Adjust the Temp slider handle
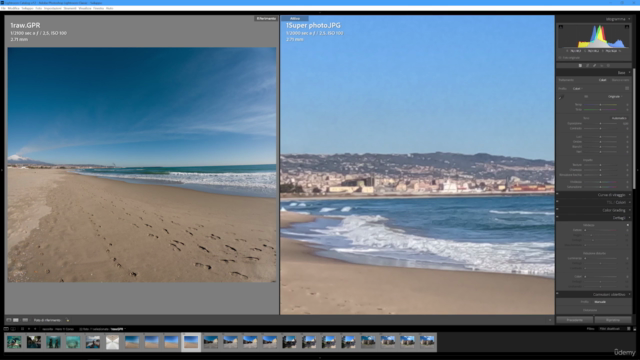This screenshot has height=360, width=640. click(600, 104)
